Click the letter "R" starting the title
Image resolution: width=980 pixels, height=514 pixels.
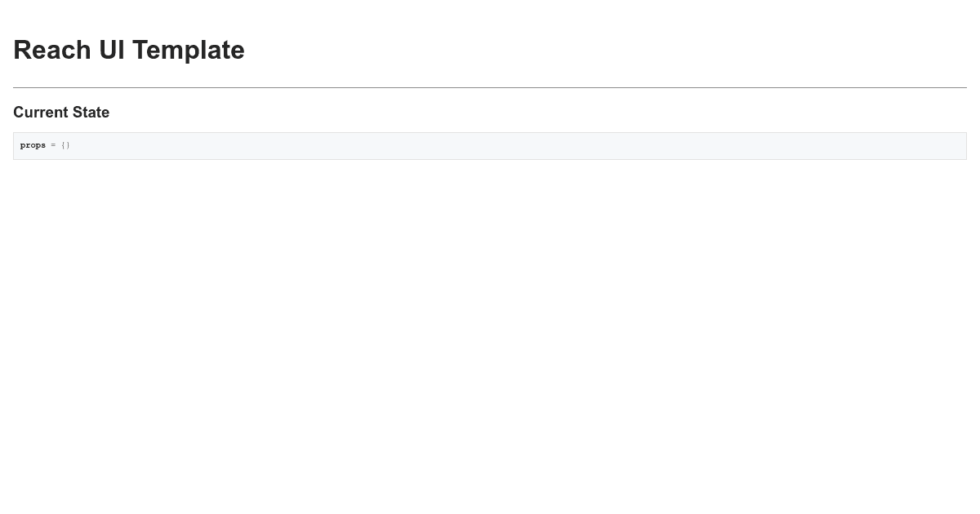(24, 50)
